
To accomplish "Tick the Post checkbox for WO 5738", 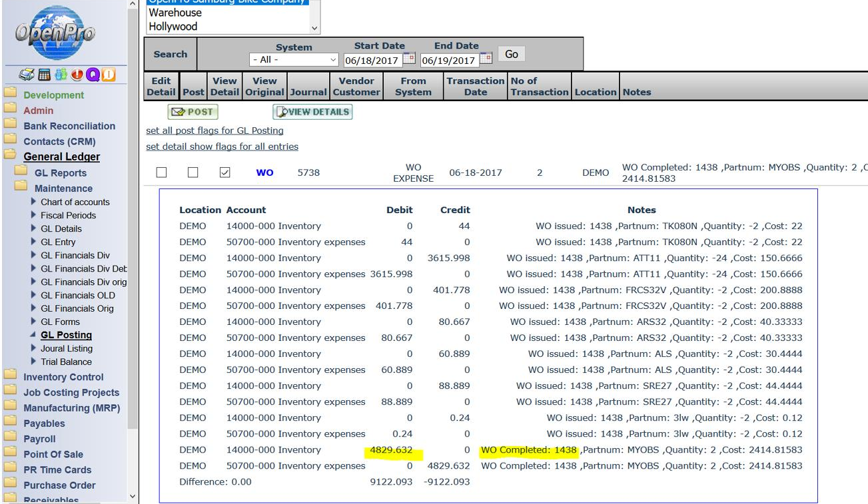I will (193, 172).
